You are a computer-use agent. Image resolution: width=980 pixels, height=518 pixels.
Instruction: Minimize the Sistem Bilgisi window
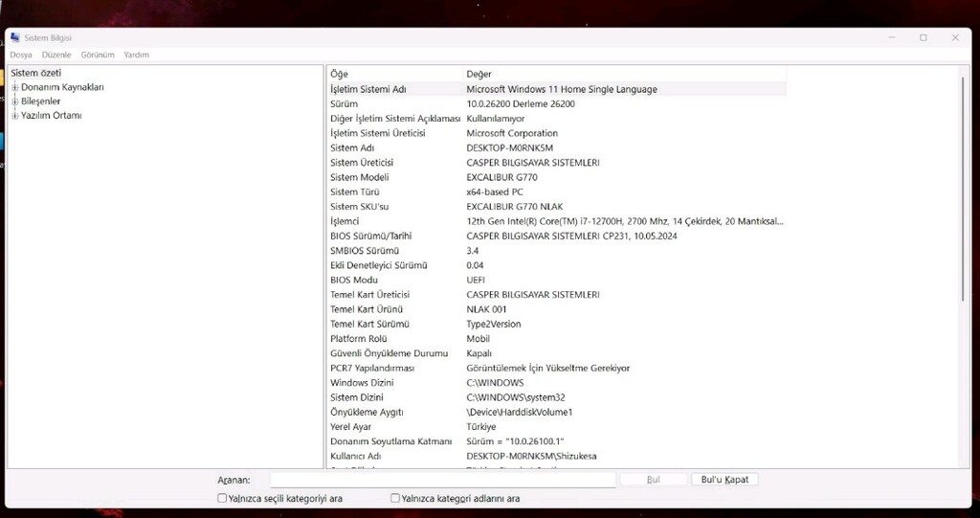pos(891,37)
